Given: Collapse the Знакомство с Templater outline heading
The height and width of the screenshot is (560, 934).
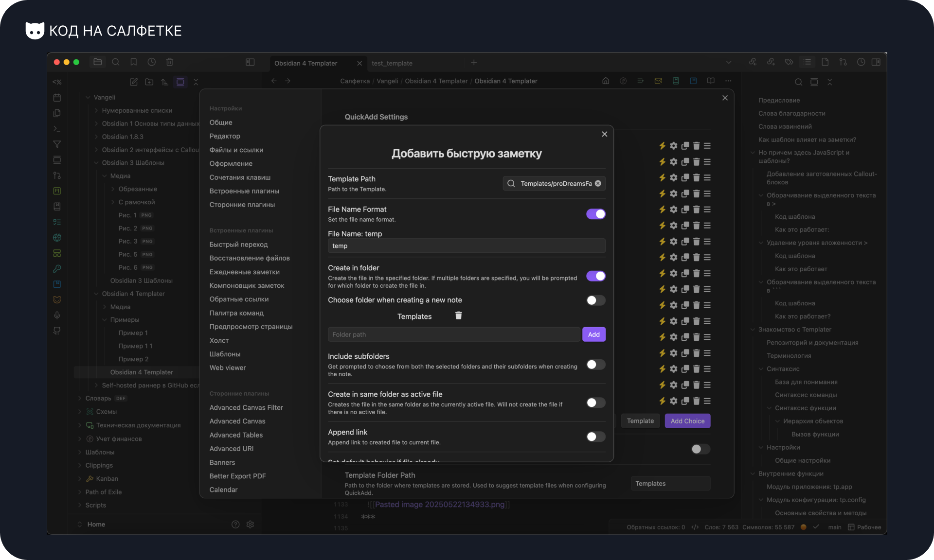Looking at the screenshot, I should pos(753,330).
